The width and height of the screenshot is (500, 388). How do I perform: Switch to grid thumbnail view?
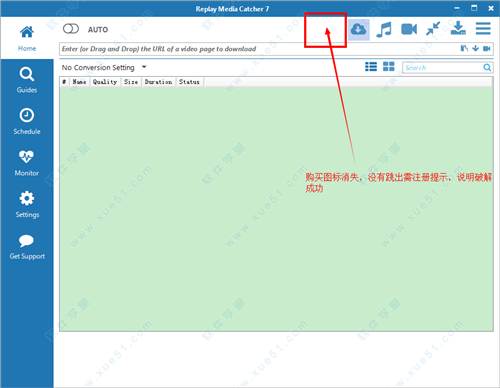coord(389,67)
